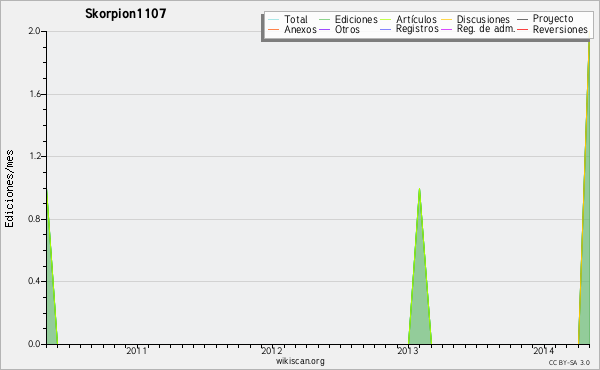Click the wikiscan.org label below the chart
The image size is (600, 370).
click(x=300, y=361)
